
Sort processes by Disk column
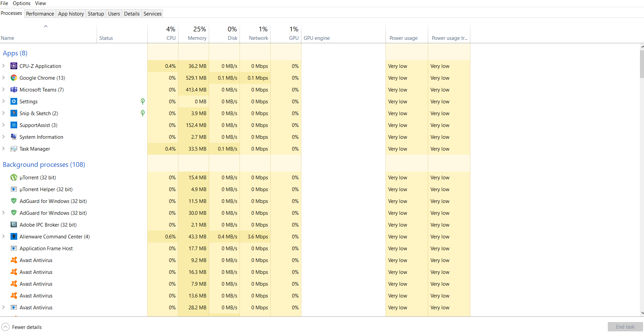pyautogui.click(x=224, y=33)
